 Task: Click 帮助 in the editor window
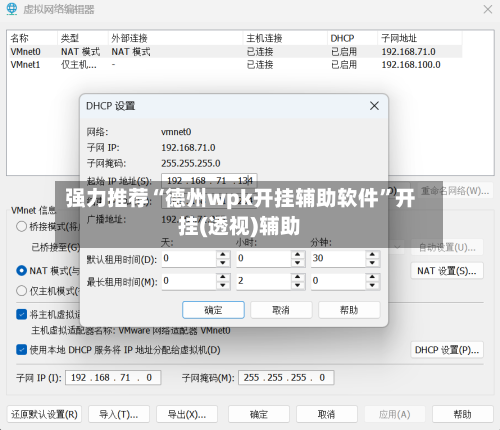click(x=463, y=414)
